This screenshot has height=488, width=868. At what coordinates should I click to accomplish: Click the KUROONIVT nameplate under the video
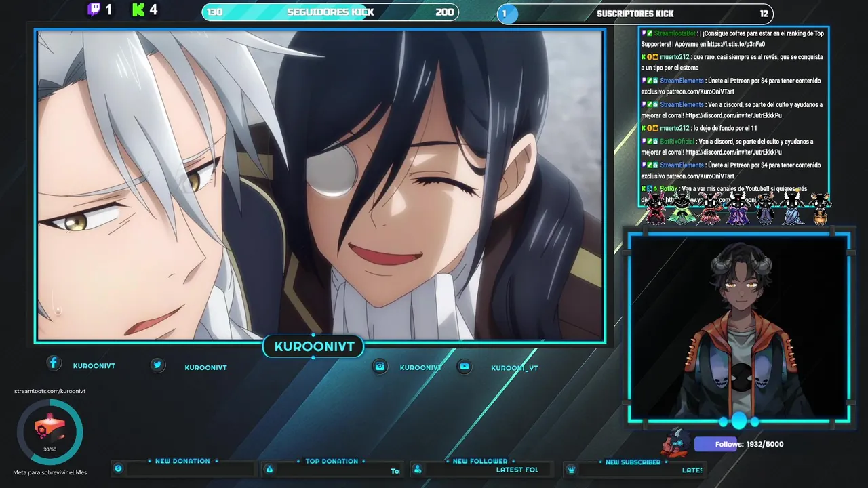click(x=314, y=347)
